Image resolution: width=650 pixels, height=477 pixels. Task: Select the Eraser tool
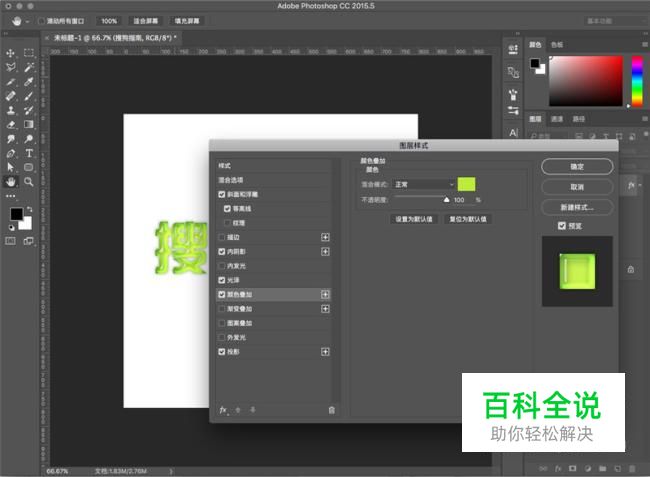coord(10,124)
